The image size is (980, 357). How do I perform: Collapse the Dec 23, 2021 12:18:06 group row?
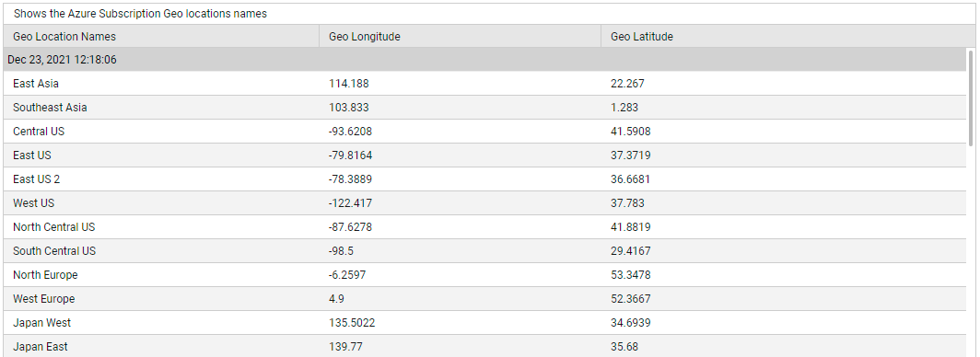pos(484,60)
